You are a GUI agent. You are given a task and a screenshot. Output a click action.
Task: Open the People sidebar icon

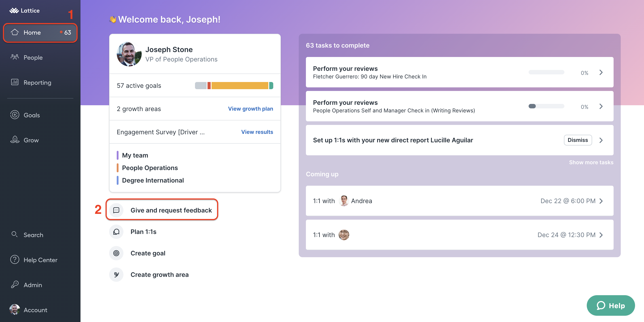(x=15, y=57)
